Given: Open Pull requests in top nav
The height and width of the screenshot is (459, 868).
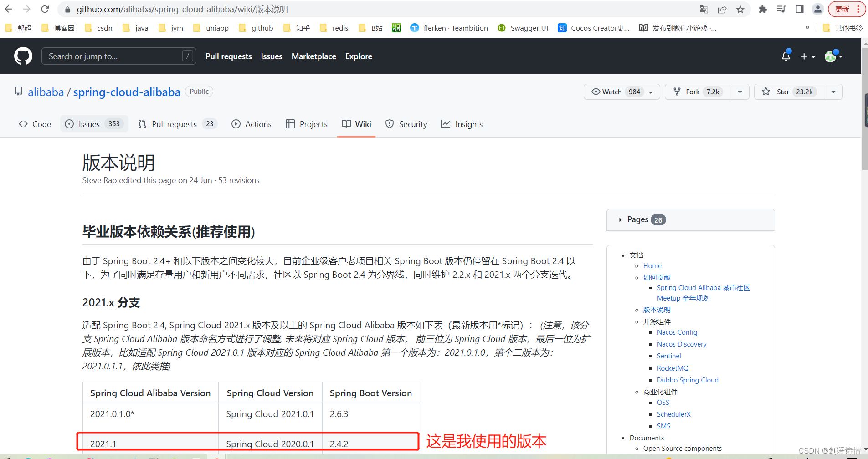Looking at the screenshot, I should pos(228,56).
